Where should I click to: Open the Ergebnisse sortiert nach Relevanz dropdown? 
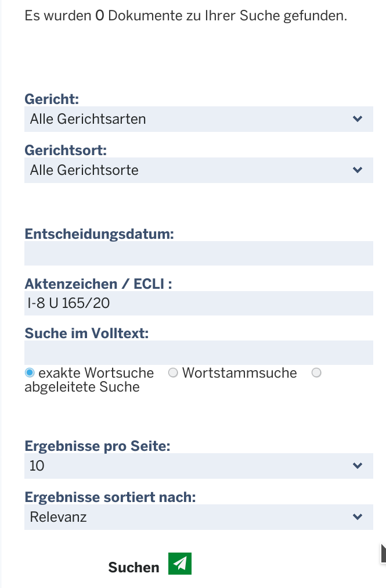click(199, 517)
